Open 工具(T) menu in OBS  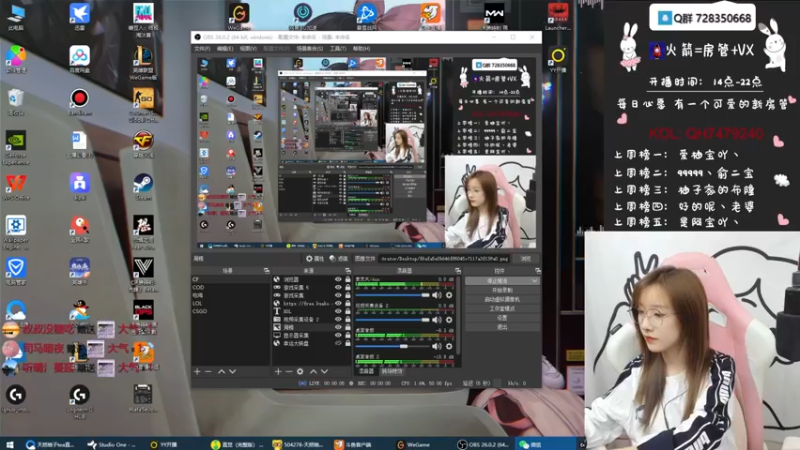coord(337,48)
